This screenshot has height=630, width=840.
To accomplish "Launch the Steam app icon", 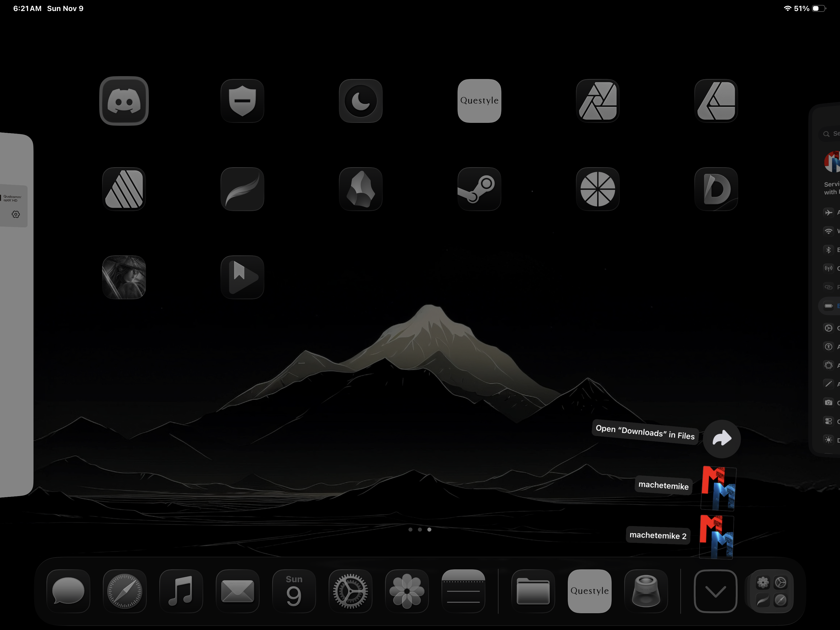I will tap(479, 189).
